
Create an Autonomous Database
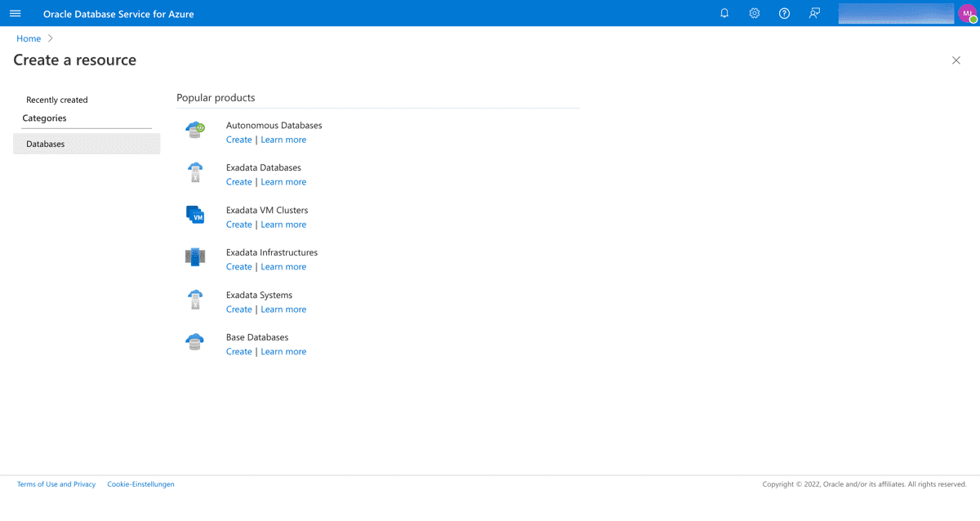239,140
